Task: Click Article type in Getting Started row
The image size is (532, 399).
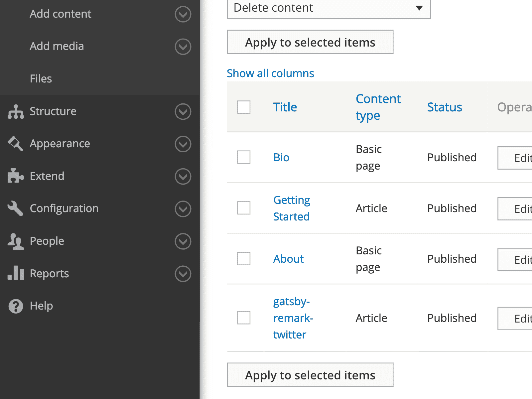Action: 371,208
